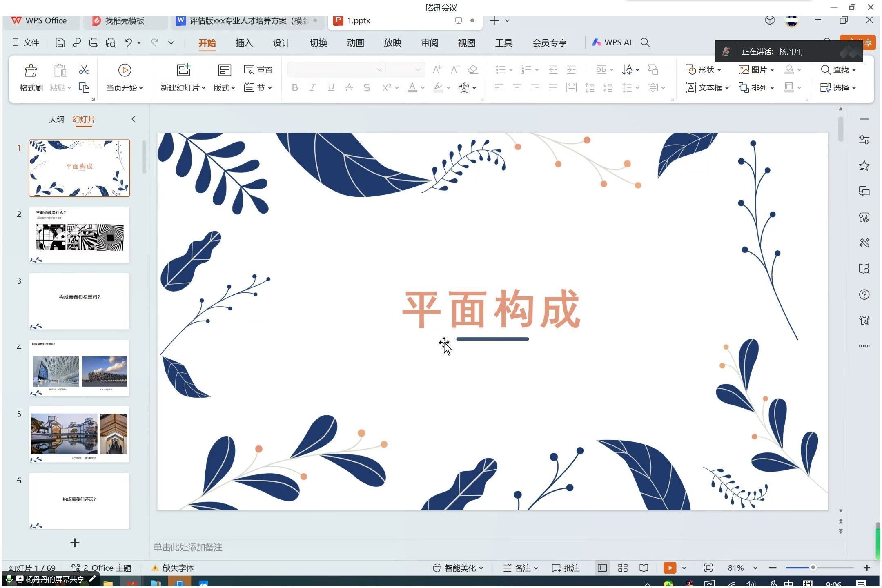Select slide 4 thumbnail with buildings
This screenshot has height=588, width=882.
click(x=79, y=368)
